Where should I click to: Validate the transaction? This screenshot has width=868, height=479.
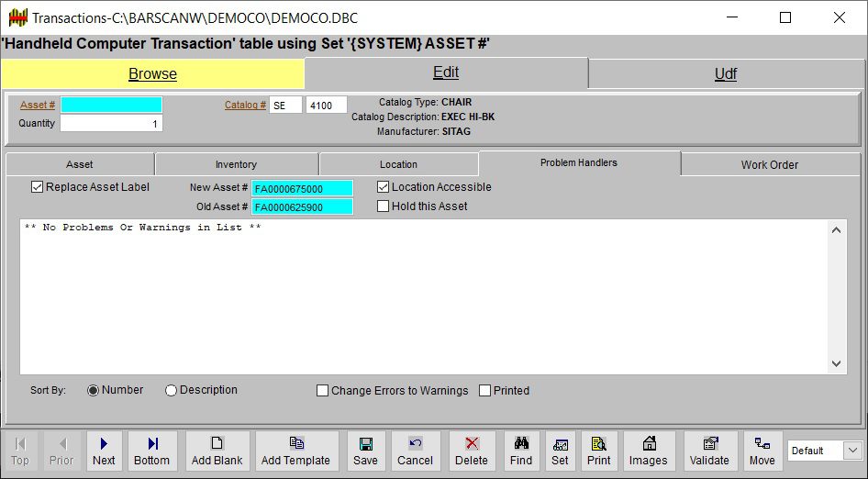coord(709,451)
